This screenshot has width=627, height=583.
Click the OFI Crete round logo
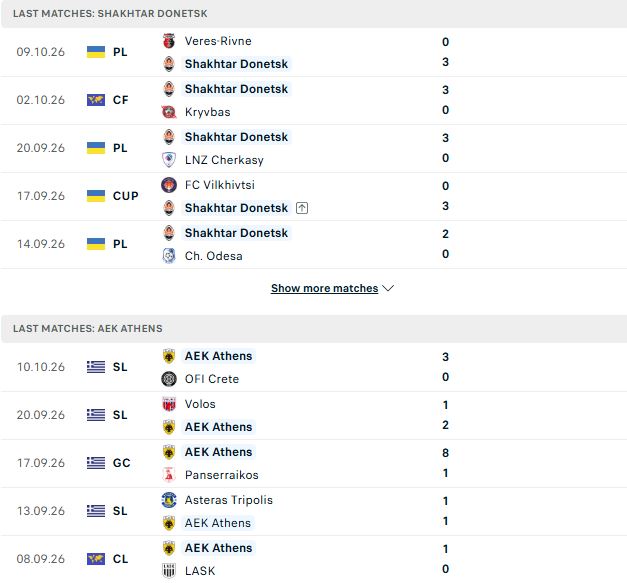pyautogui.click(x=169, y=379)
